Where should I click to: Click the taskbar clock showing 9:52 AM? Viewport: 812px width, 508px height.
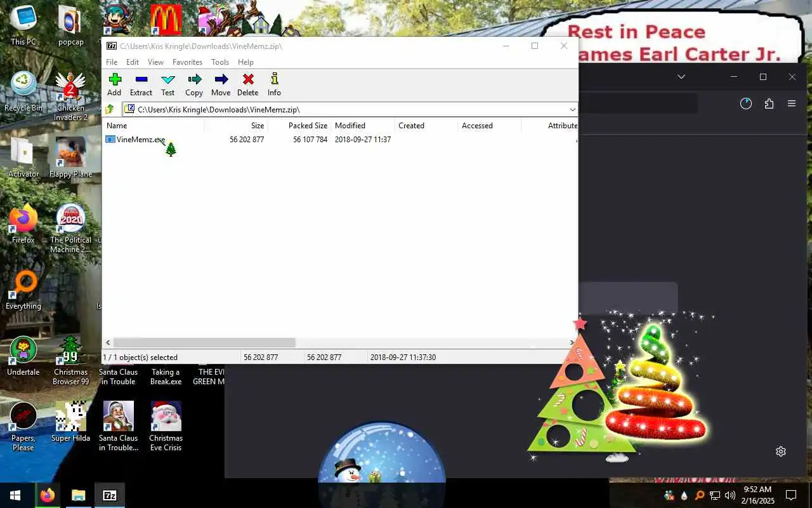(758, 495)
